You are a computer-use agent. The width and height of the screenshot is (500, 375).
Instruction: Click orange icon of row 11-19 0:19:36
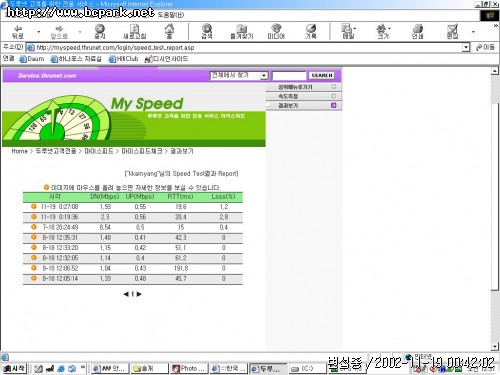[x=34, y=217]
